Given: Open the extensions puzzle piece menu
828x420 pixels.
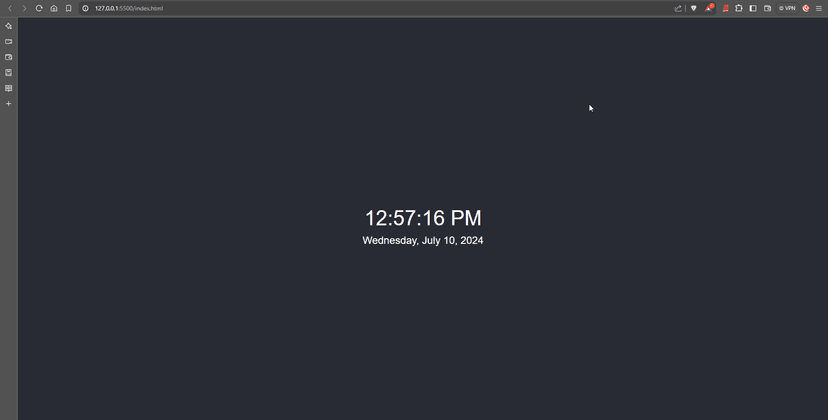Looking at the screenshot, I should pyautogui.click(x=739, y=8).
